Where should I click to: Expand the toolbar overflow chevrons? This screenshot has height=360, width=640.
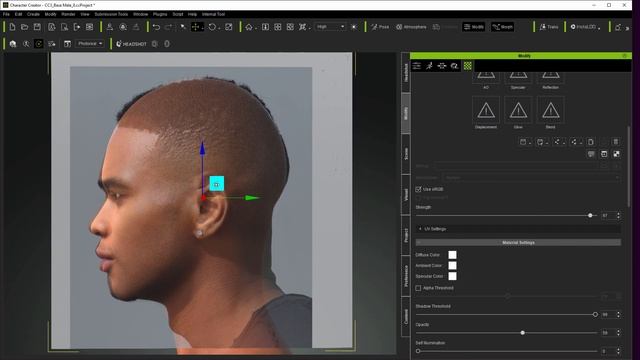[x=627, y=28]
